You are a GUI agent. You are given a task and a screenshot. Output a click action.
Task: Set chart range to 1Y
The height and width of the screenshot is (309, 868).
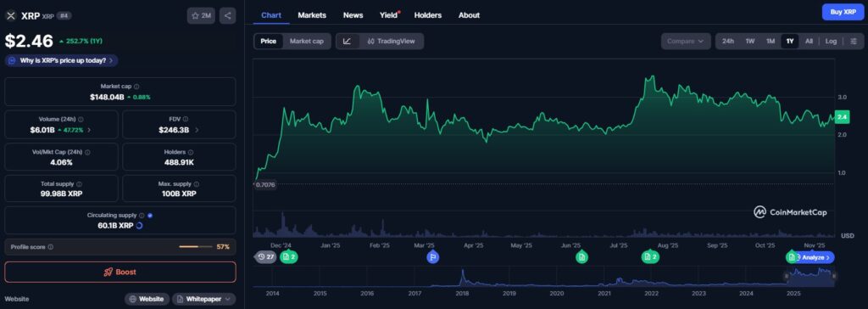click(x=790, y=41)
